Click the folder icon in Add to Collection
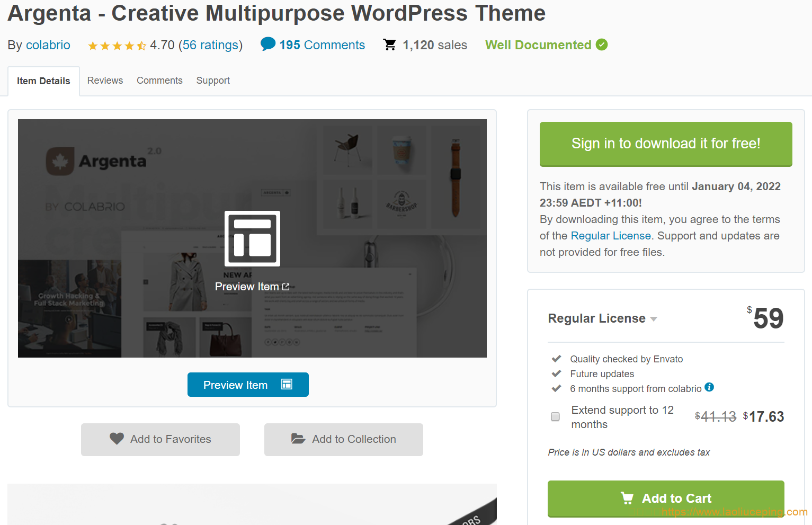 (x=298, y=439)
